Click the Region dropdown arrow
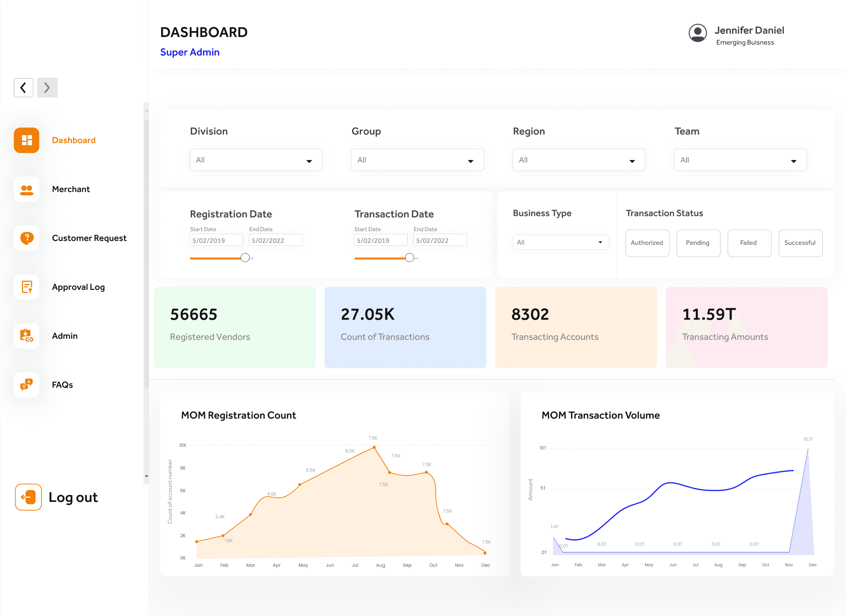 click(632, 161)
